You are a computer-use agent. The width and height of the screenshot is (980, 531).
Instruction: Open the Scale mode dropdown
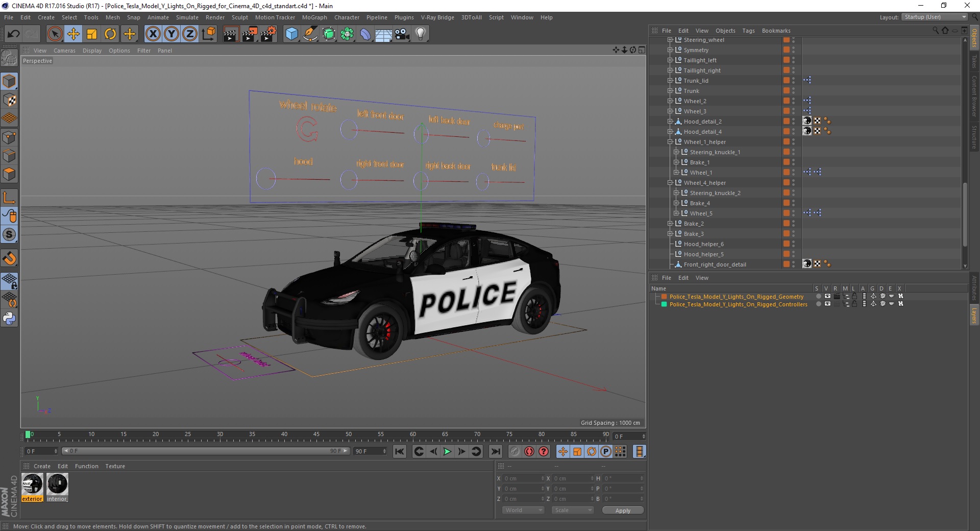click(573, 510)
